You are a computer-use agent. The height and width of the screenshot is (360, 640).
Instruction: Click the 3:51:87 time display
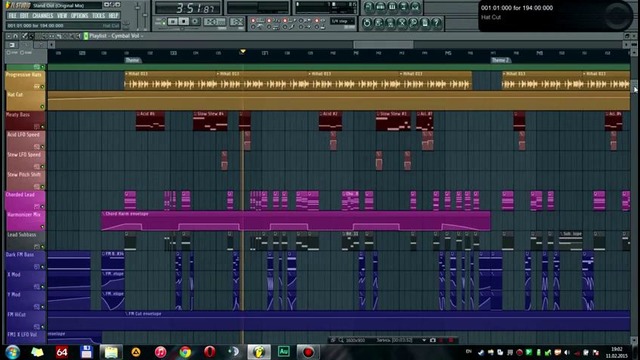[x=188, y=8]
